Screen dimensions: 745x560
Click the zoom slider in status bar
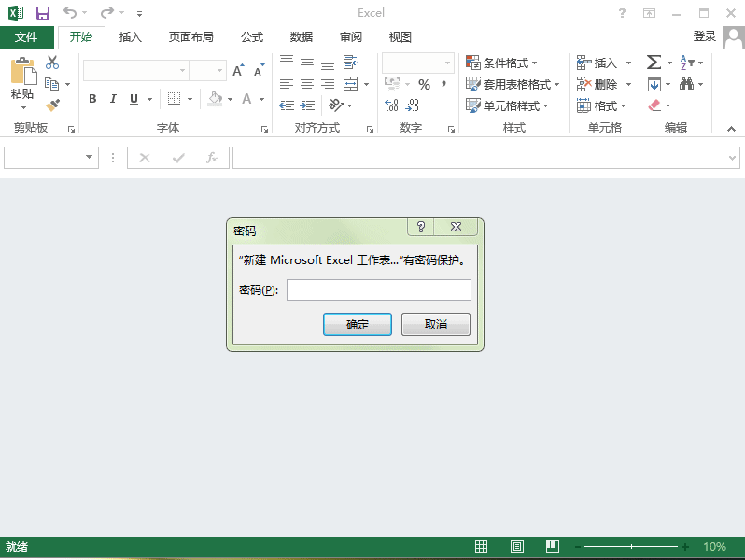[x=631, y=547]
